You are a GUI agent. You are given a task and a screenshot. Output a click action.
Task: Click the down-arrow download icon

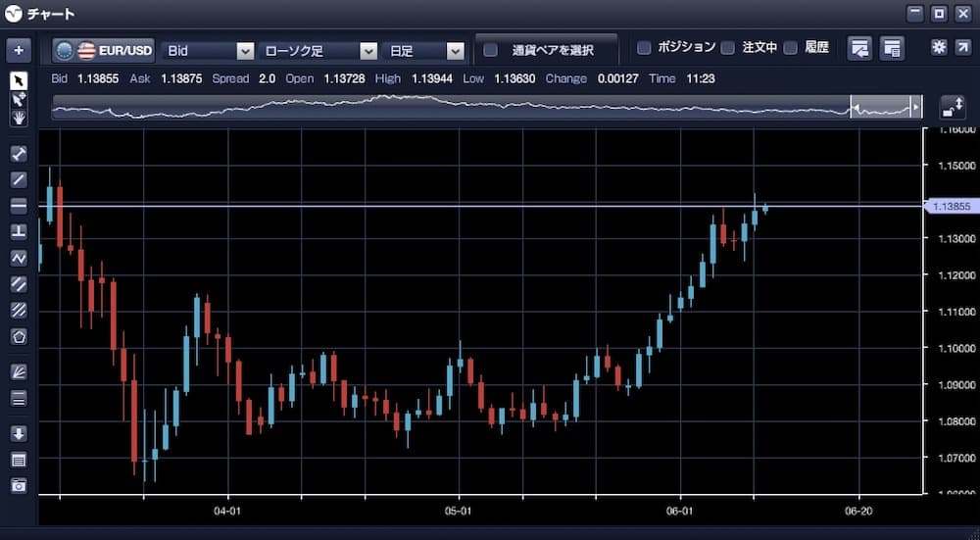pos(19,433)
